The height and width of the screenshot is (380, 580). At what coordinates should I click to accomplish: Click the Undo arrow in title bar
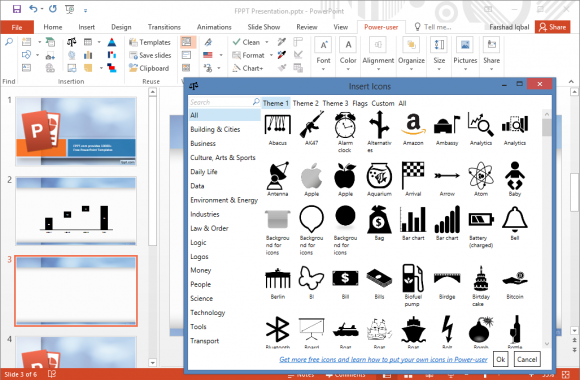click(x=33, y=9)
